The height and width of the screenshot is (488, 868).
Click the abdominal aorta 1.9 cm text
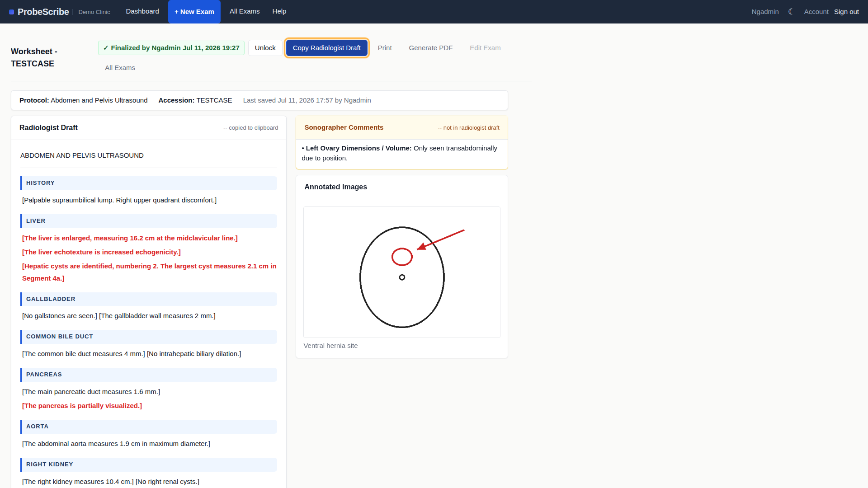[116, 444]
